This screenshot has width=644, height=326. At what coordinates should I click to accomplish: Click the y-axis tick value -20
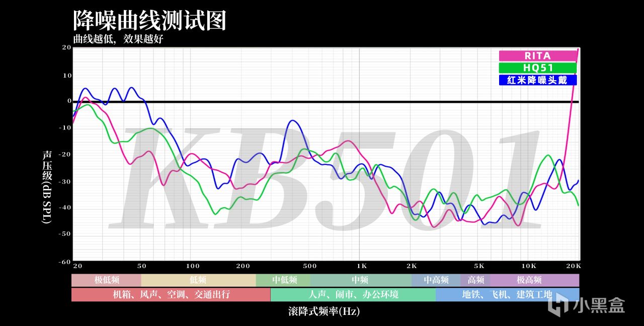[x=65, y=154]
